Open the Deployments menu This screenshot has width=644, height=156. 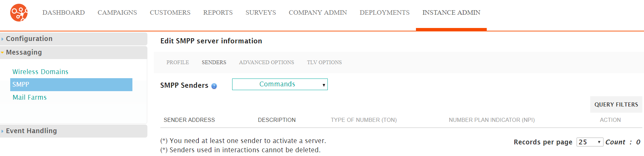click(385, 13)
